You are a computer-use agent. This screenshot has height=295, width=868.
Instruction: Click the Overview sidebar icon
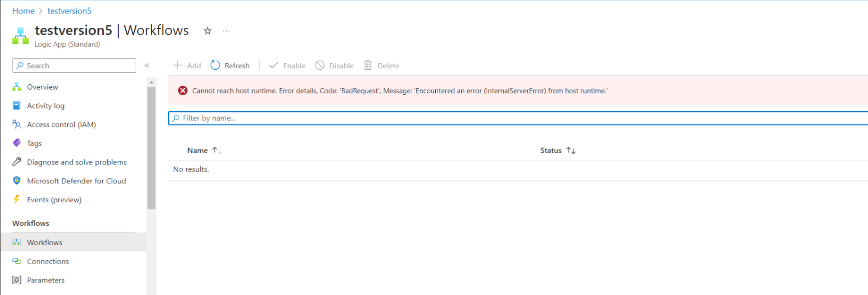[x=16, y=87]
